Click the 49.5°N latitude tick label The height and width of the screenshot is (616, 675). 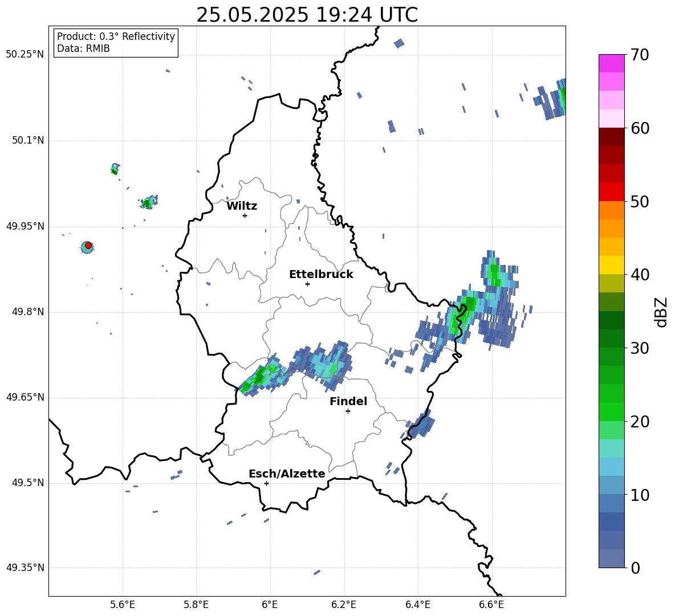(x=28, y=483)
